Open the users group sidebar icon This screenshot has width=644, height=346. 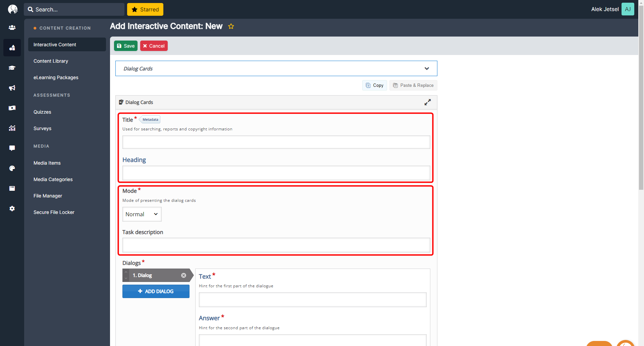pyautogui.click(x=12, y=27)
